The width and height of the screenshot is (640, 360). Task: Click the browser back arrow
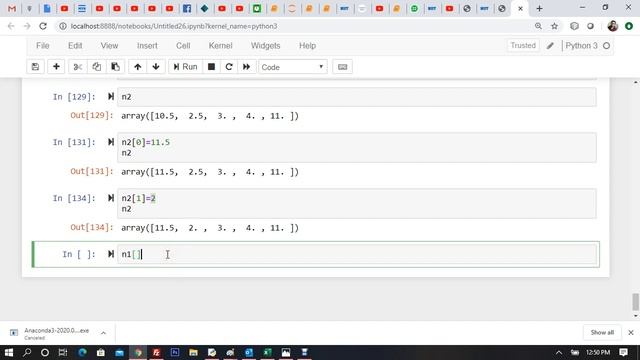11,26
